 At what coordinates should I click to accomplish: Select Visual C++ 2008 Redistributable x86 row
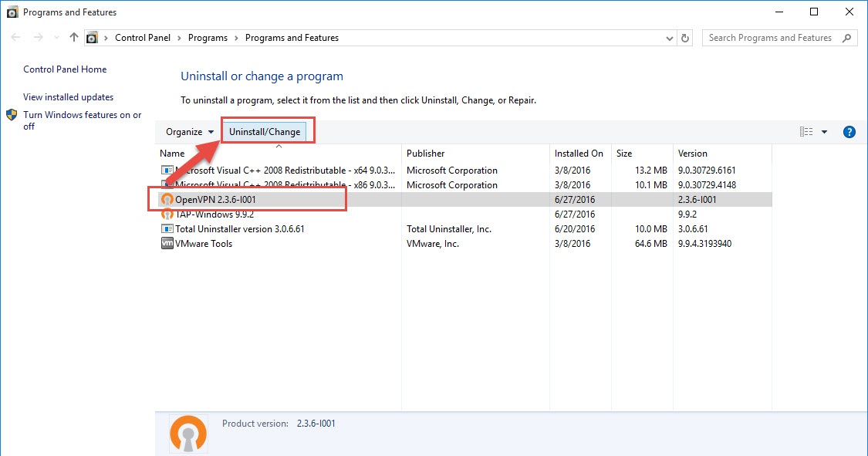pyautogui.click(x=465, y=185)
